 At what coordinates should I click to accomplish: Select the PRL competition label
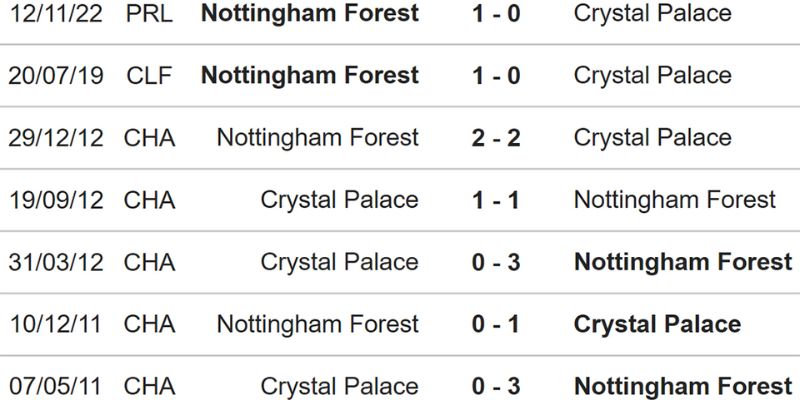click(x=149, y=14)
